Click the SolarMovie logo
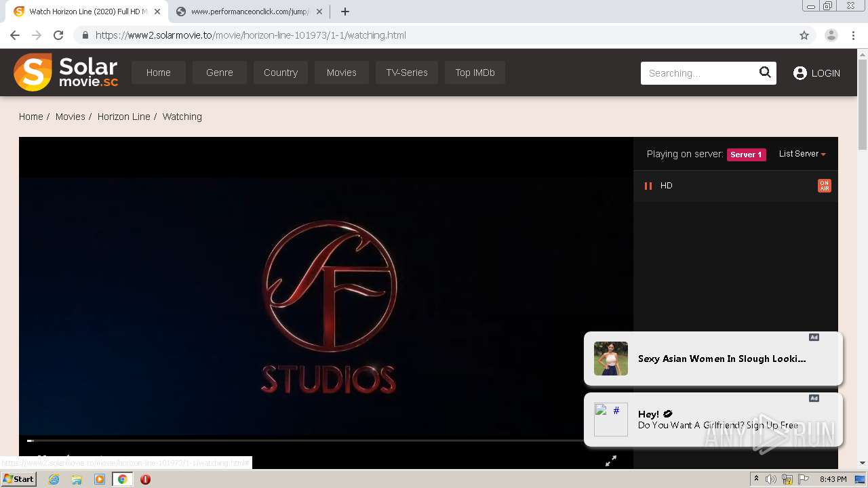The image size is (868, 488). pos(66,72)
